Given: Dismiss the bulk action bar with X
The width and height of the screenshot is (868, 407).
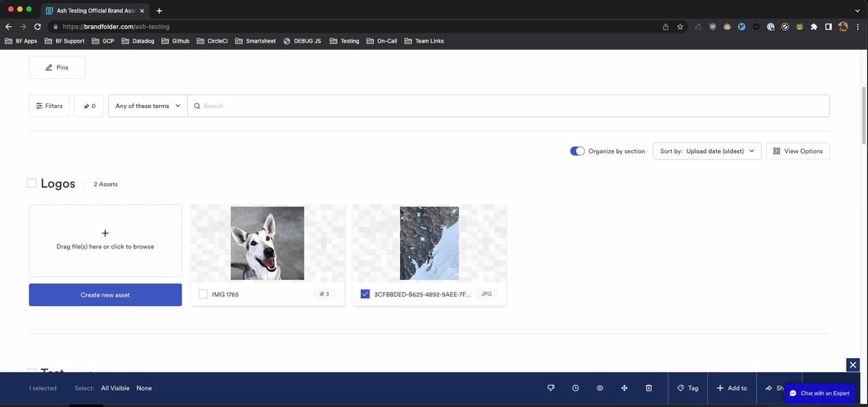Looking at the screenshot, I should (x=852, y=364).
